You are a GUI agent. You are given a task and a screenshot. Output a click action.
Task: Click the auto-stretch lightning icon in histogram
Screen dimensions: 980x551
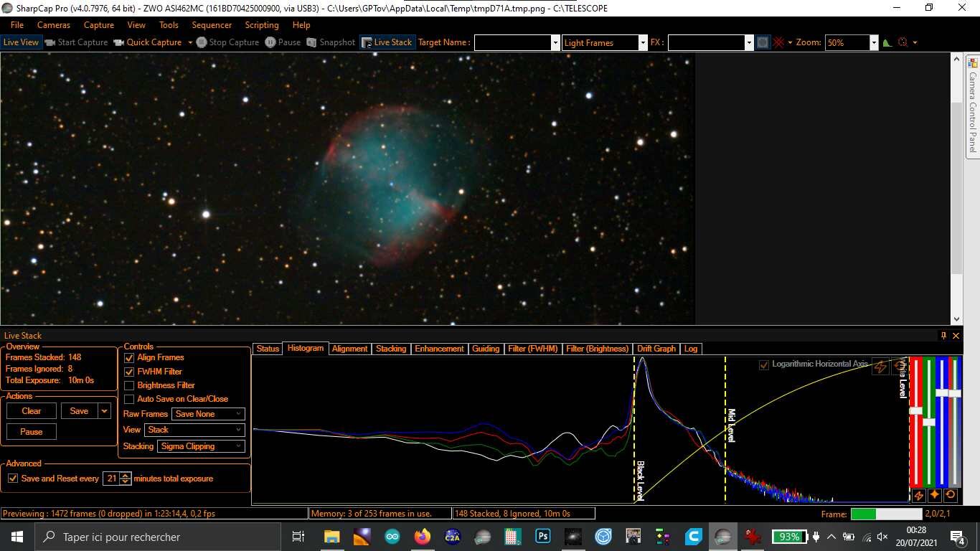[x=880, y=366]
